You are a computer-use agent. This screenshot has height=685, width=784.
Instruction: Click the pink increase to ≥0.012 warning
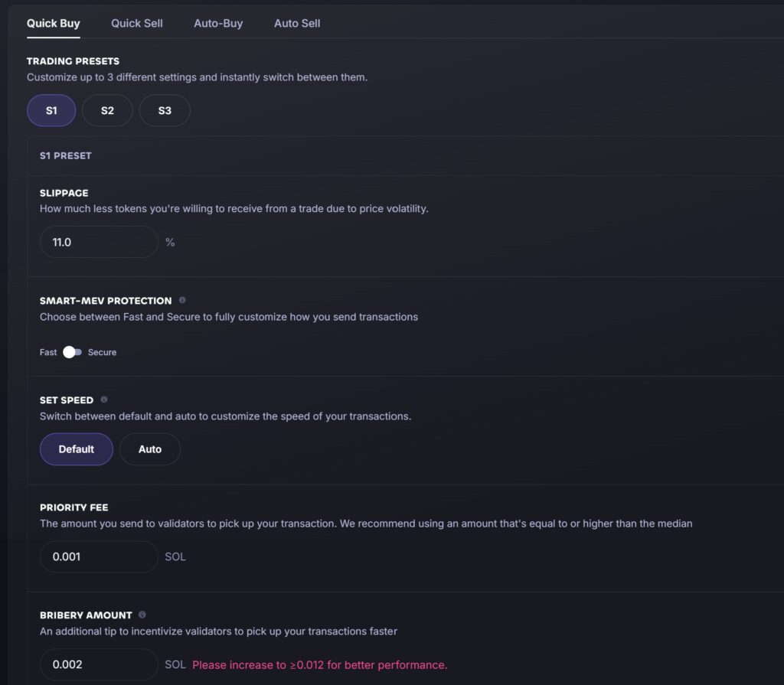click(x=319, y=664)
